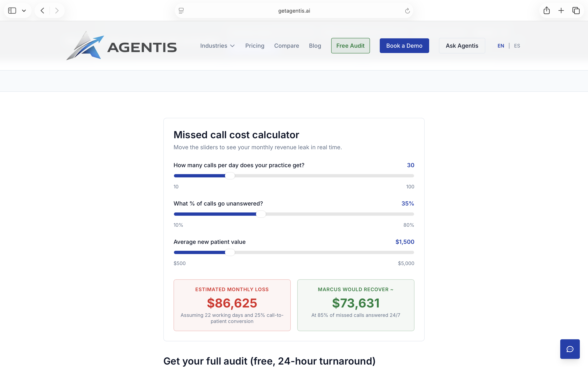The height and width of the screenshot is (367, 588).
Task: Select the EN language option
Action: (501, 46)
